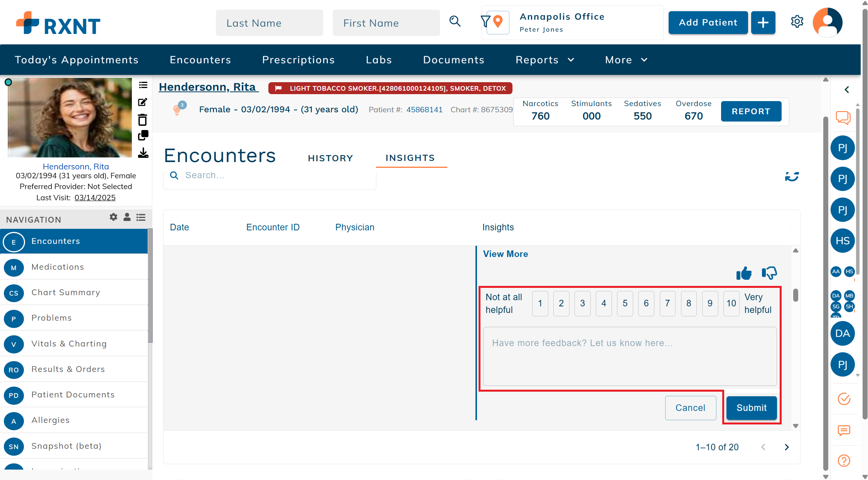Open the user profile avatar

[x=827, y=22]
